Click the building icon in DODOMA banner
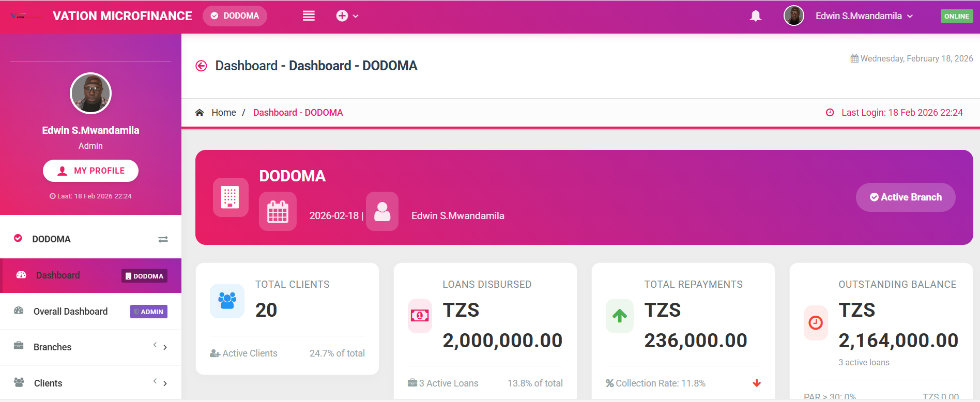The image size is (980, 402). (x=230, y=197)
